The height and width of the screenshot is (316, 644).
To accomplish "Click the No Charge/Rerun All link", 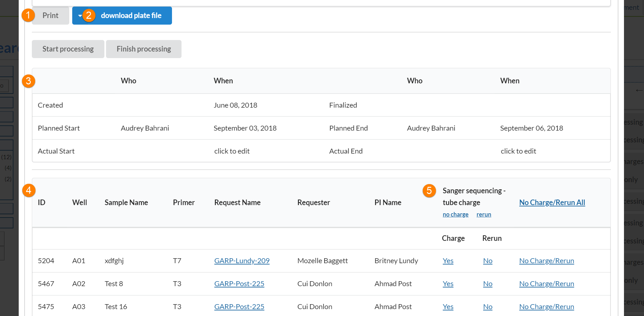I will pyautogui.click(x=552, y=202).
